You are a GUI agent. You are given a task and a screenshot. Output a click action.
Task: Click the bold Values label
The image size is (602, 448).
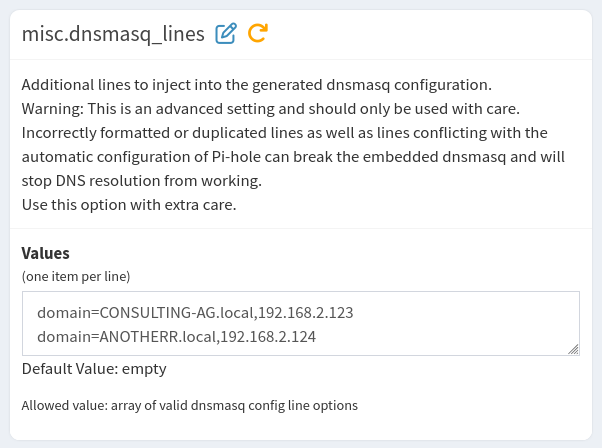coord(45,253)
